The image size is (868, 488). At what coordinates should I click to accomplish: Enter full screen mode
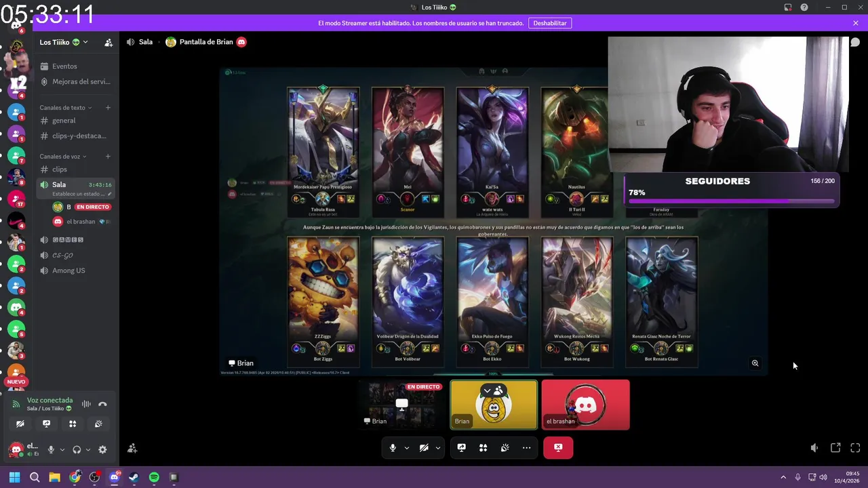[855, 448]
